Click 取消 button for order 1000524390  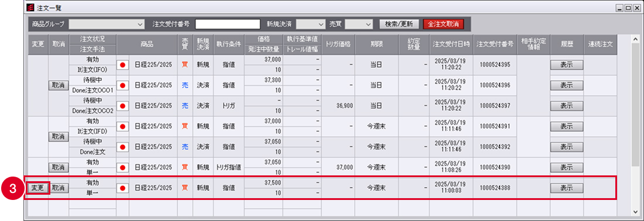click(x=59, y=167)
